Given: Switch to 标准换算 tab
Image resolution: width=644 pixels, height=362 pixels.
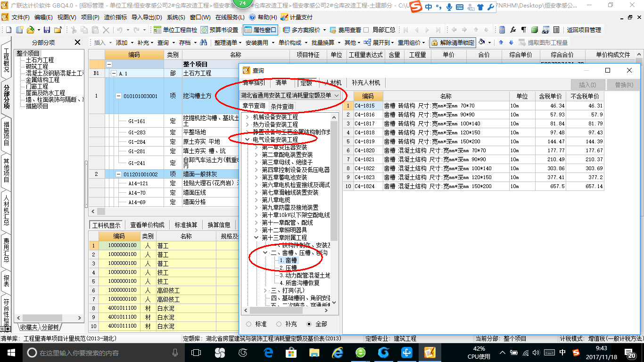Looking at the screenshot, I should [x=186, y=225].
